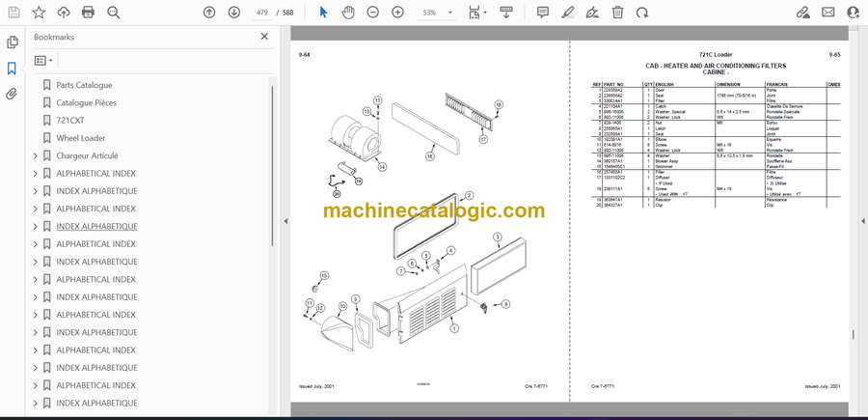The width and height of the screenshot is (868, 420).
Task: Print the document with the printer icon
Action: (x=88, y=13)
